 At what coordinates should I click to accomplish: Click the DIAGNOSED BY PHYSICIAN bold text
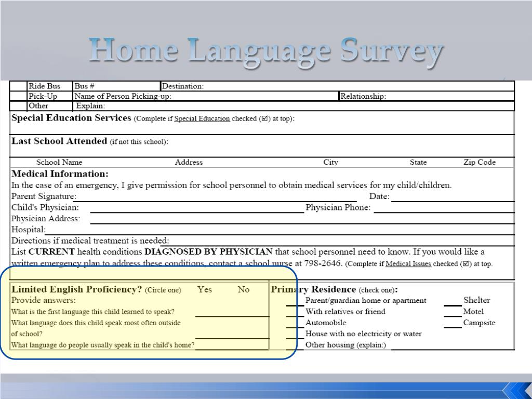(x=208, y=252)
